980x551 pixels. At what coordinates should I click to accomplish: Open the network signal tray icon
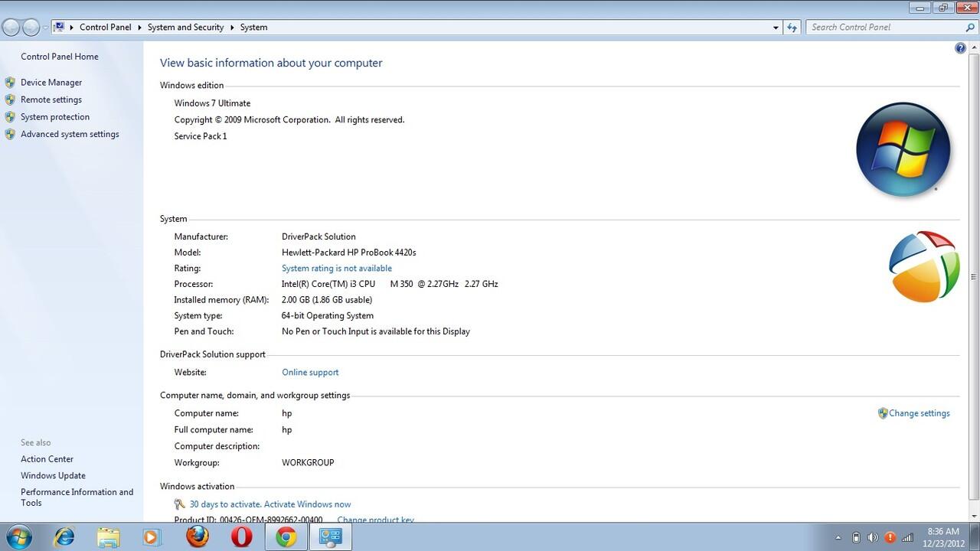click(x=908, y=538)
